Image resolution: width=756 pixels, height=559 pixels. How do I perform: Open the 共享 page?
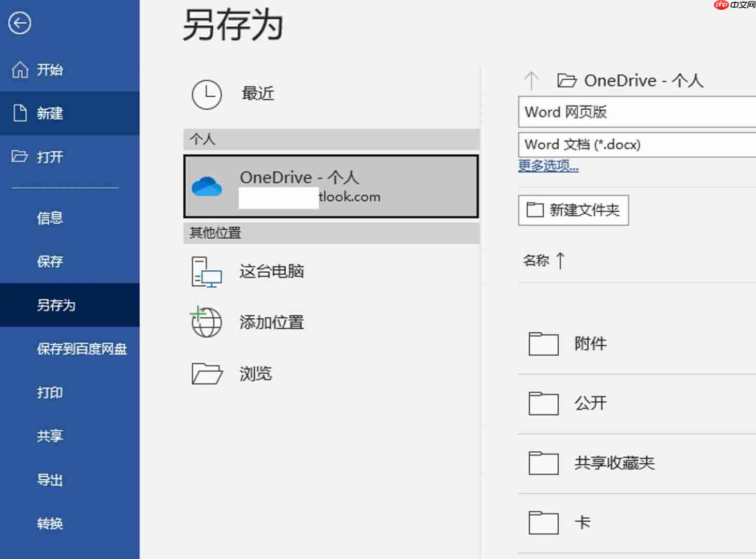pyautogui.click(x=70, y=436)
